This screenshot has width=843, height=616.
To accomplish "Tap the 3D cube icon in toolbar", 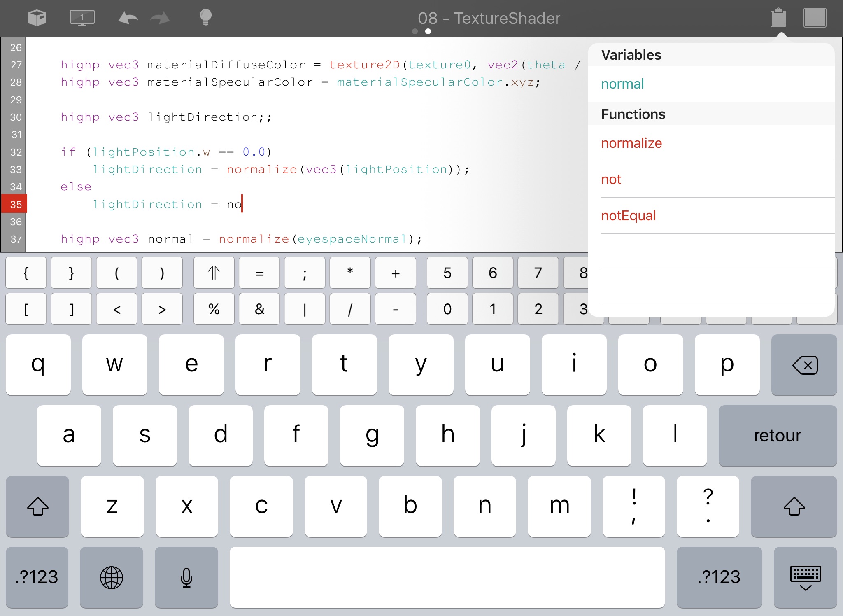I will (37, 18).
